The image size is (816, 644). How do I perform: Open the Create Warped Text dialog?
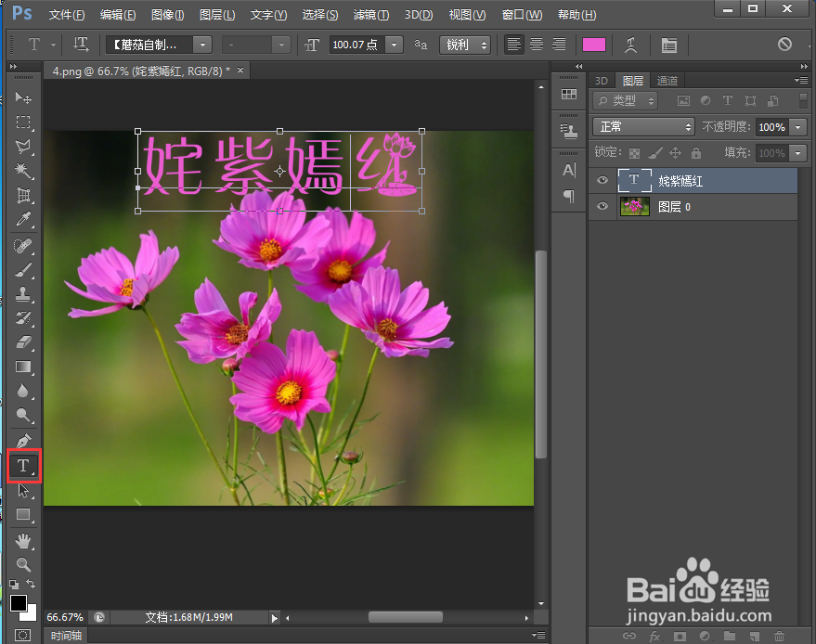pyautogui.click(x=631, y=45)
